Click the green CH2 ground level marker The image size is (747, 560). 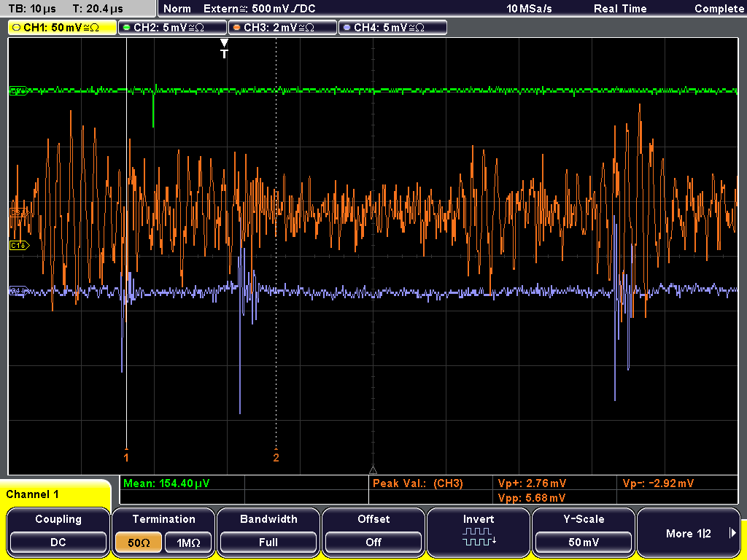click(x=18, y=91)
